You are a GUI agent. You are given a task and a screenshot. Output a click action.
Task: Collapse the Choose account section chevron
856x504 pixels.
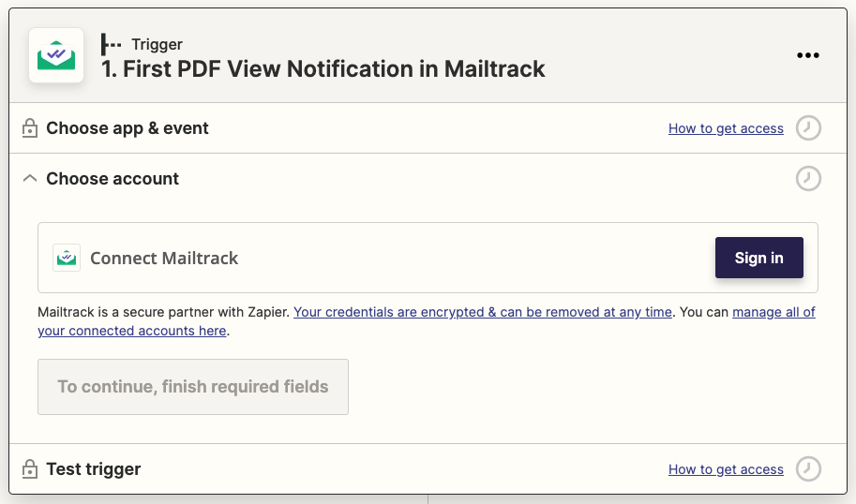pyautogui.click(x=29, y=178)
